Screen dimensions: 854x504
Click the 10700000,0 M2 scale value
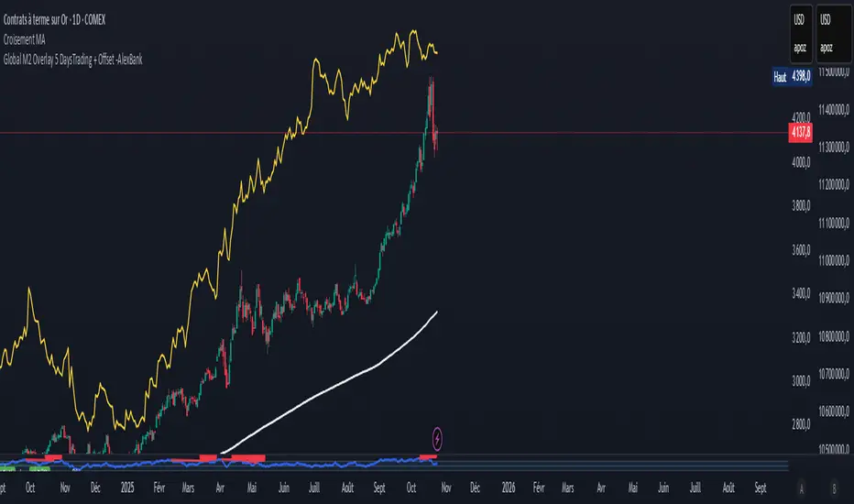pyautogui.click(x=834, y=374)
